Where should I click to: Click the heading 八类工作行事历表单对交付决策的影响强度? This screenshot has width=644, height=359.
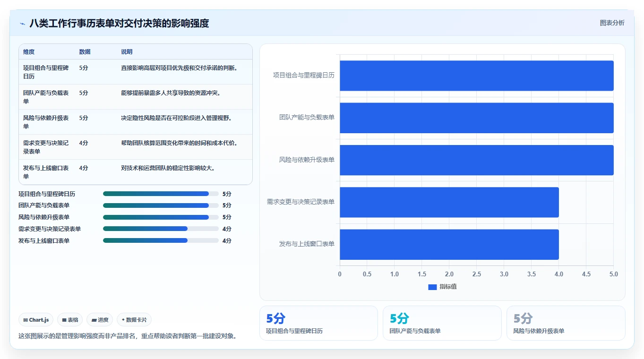[x=120, y=23]
